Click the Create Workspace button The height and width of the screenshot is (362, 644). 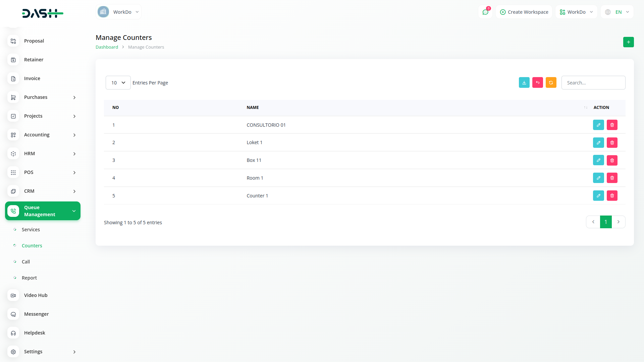pos(524,12)
